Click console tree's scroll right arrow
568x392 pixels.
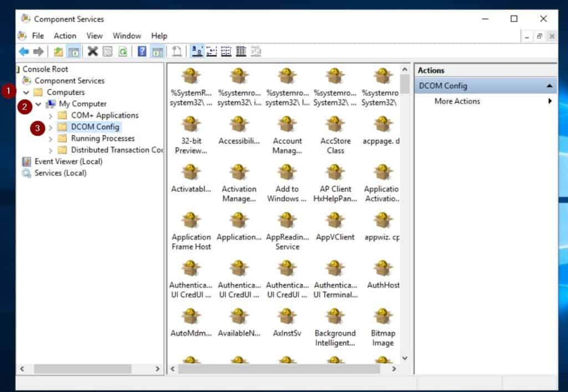158,369
